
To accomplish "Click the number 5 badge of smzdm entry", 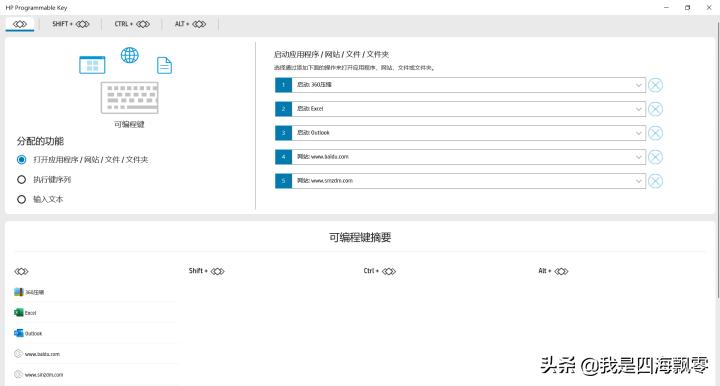I will click(283, 181).
